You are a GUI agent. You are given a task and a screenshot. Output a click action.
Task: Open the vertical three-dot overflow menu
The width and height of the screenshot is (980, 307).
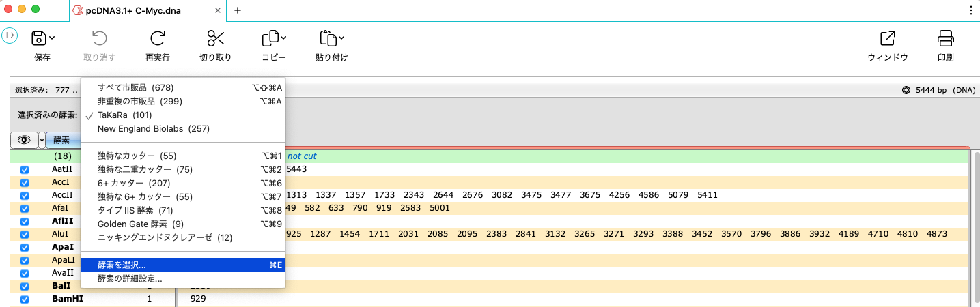click(971, 10)
